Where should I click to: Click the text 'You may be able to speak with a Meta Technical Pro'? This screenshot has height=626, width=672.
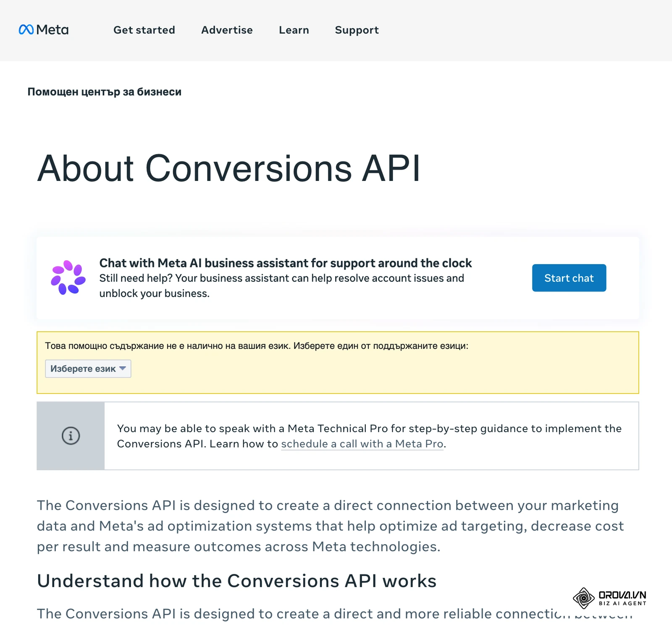coord(252,429)
